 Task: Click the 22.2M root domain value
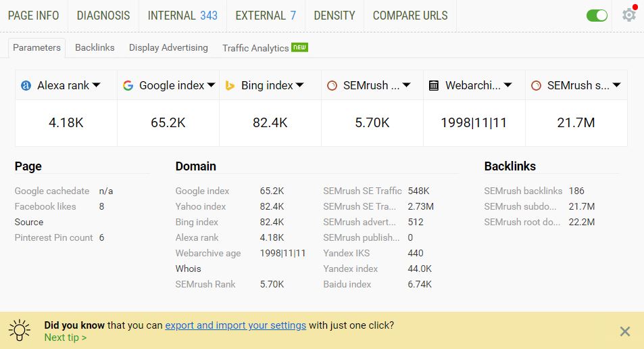[x=582, y=222]
